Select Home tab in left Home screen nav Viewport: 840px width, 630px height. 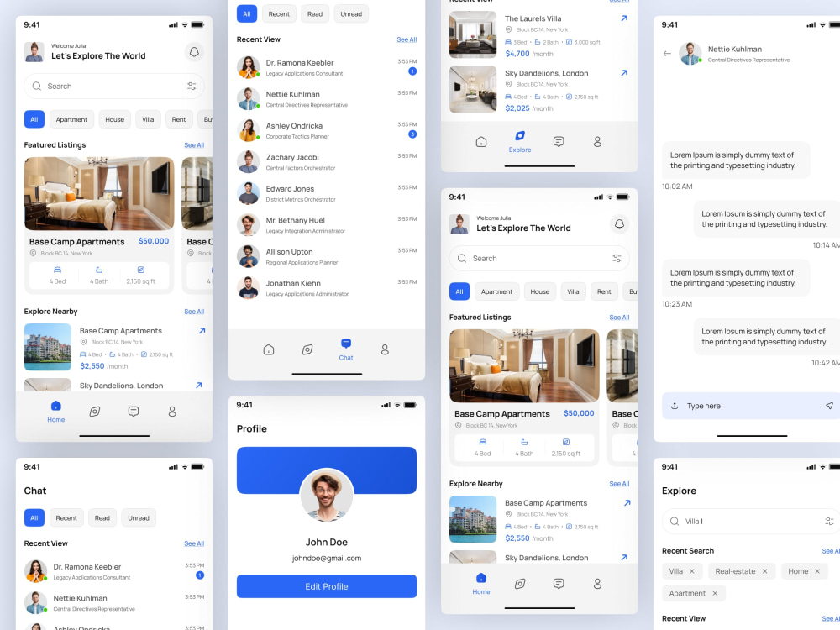(55, 412)
